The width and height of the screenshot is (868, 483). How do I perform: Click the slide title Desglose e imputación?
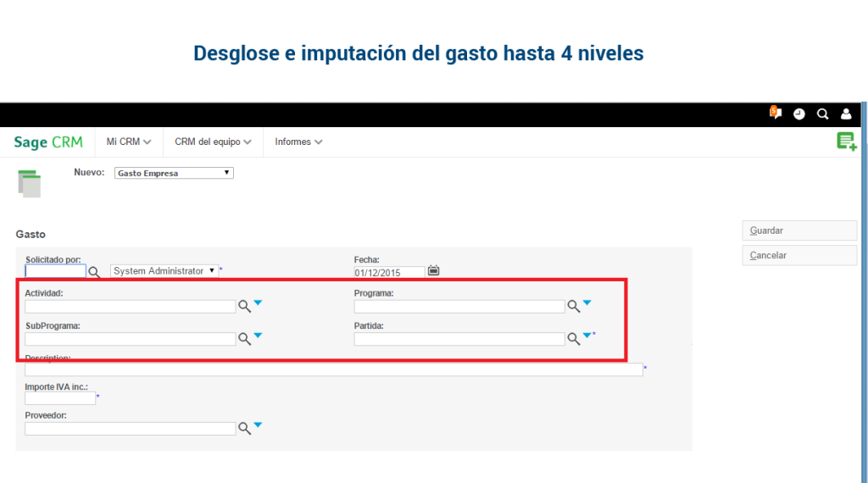[x=419, y=53]
